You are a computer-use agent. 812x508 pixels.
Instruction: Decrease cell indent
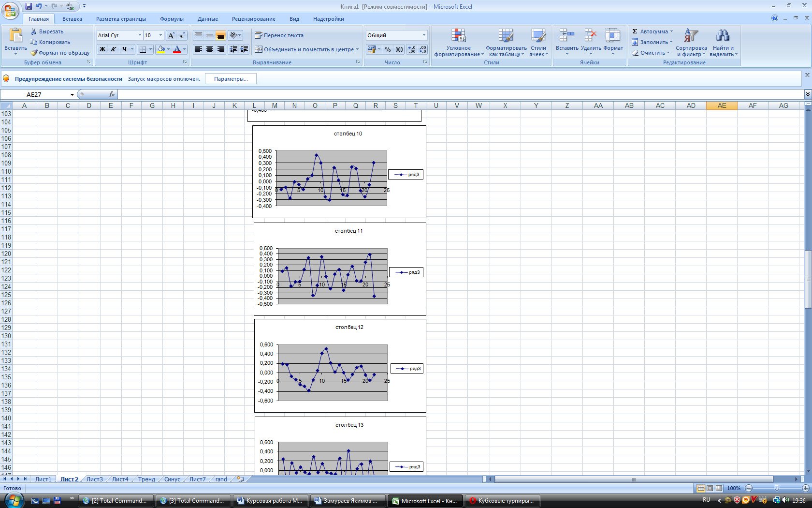[x=234, y=49]
